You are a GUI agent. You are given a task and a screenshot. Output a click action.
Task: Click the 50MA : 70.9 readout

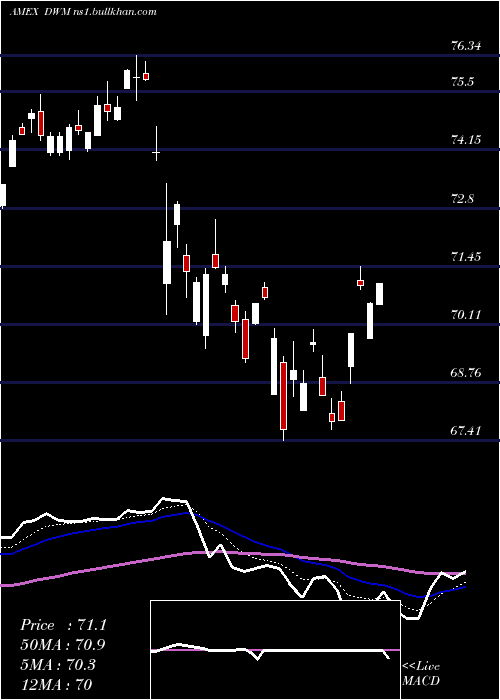click(x=63, y=645)
